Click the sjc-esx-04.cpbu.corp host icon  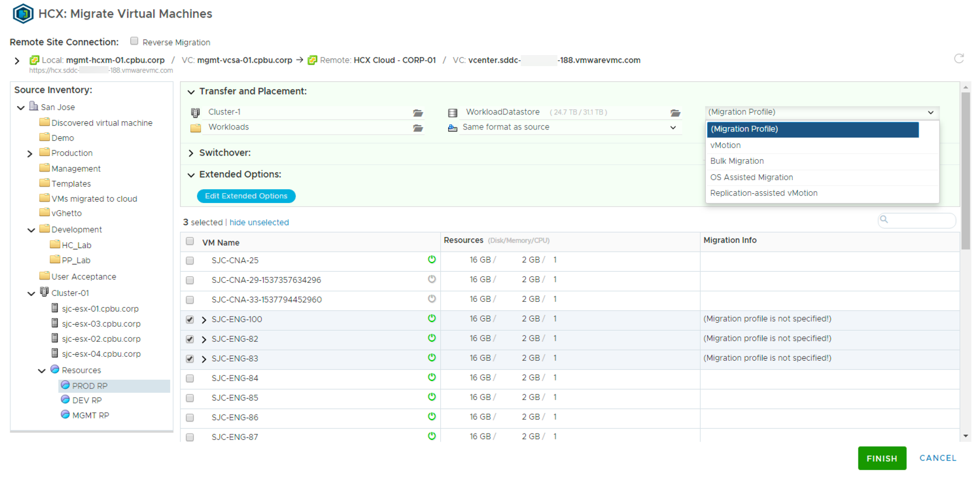(x=54, y=353)
